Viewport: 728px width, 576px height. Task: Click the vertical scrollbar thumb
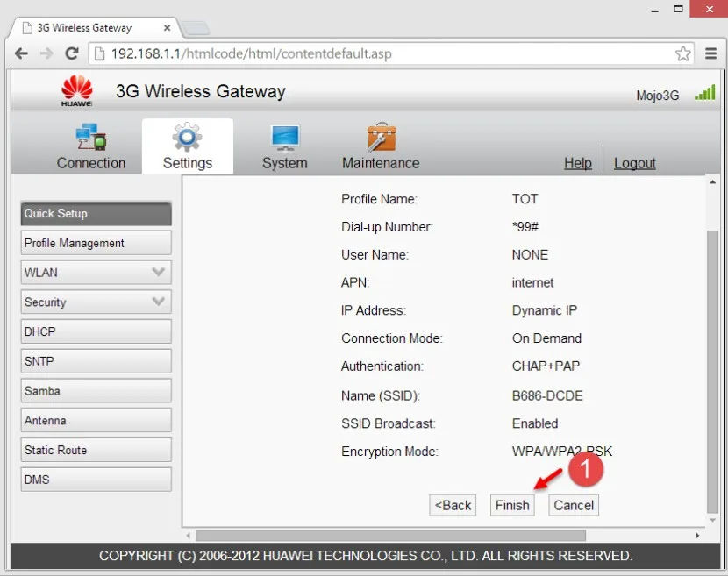711,370
